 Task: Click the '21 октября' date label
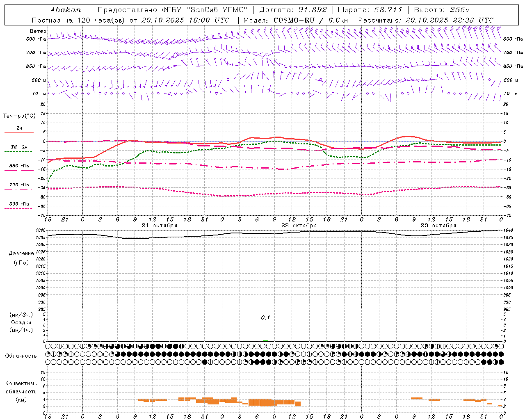tap(160, 225)
